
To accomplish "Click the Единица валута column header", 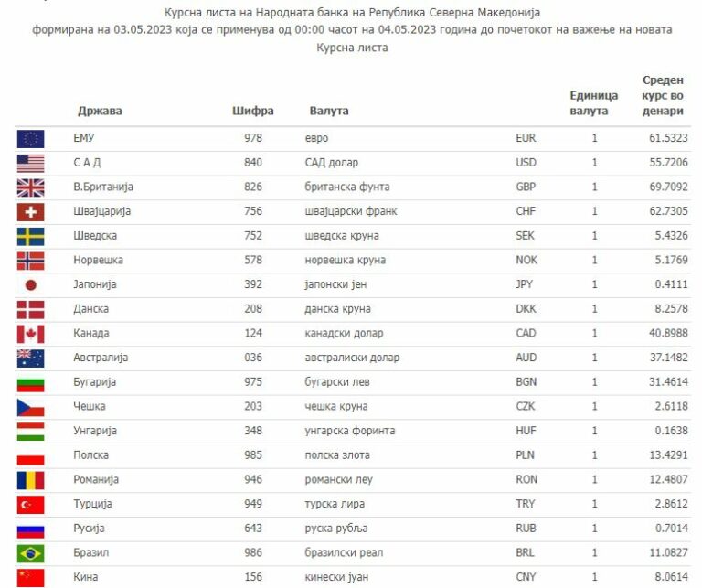I will tap(594, 102).
